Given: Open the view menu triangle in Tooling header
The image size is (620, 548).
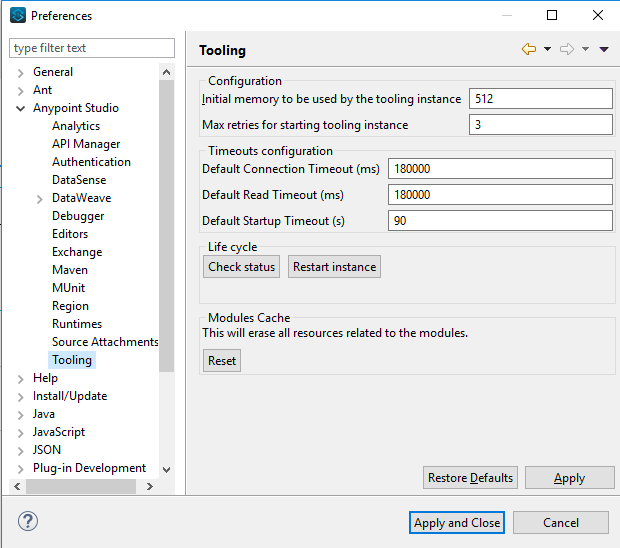Looking at the screenshot, I should [x=604, y=49].
